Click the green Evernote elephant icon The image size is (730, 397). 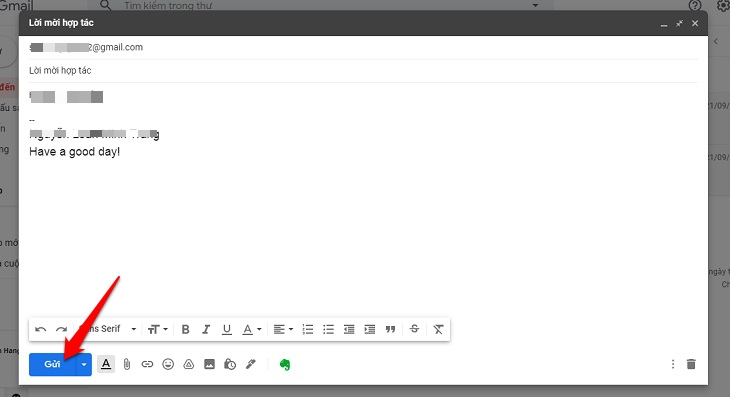[285, 364]
